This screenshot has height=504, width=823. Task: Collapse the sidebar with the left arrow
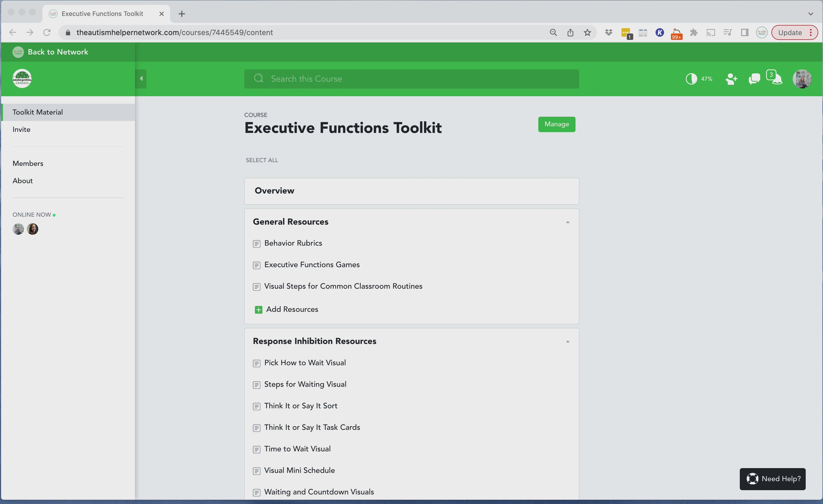pyautogui.click(x=141, y=78)
